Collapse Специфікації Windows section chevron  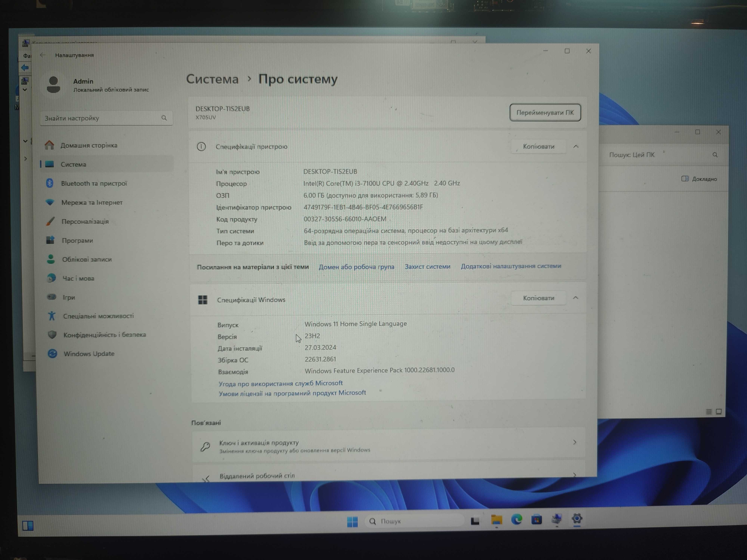point(575,298)
